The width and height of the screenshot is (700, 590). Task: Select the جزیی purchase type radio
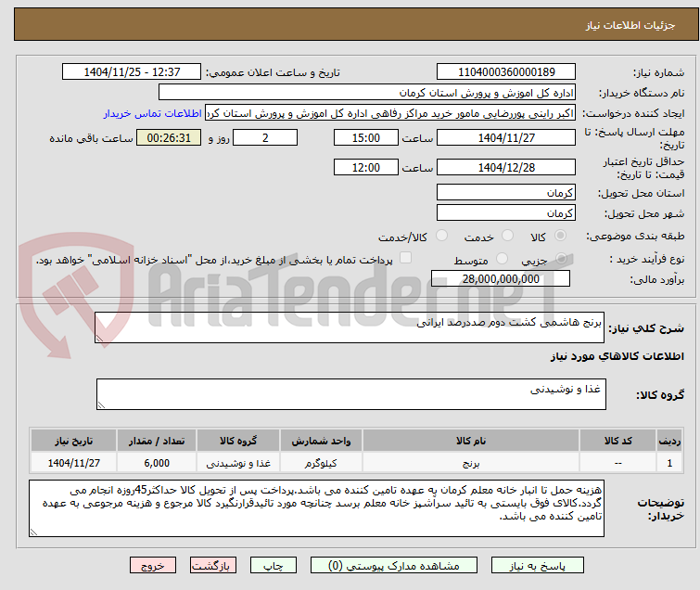point(562,258)
